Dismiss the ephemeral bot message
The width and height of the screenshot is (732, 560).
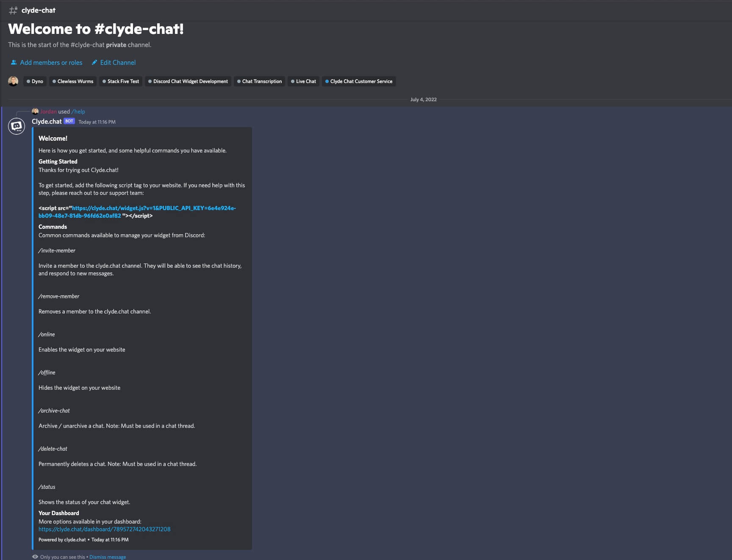[x=108, y=557]
